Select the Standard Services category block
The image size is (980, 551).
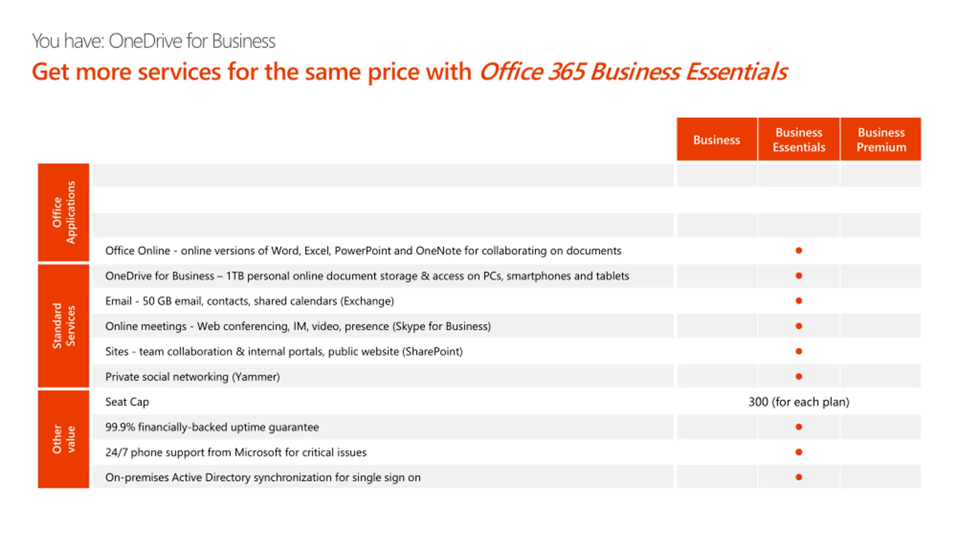64,326
